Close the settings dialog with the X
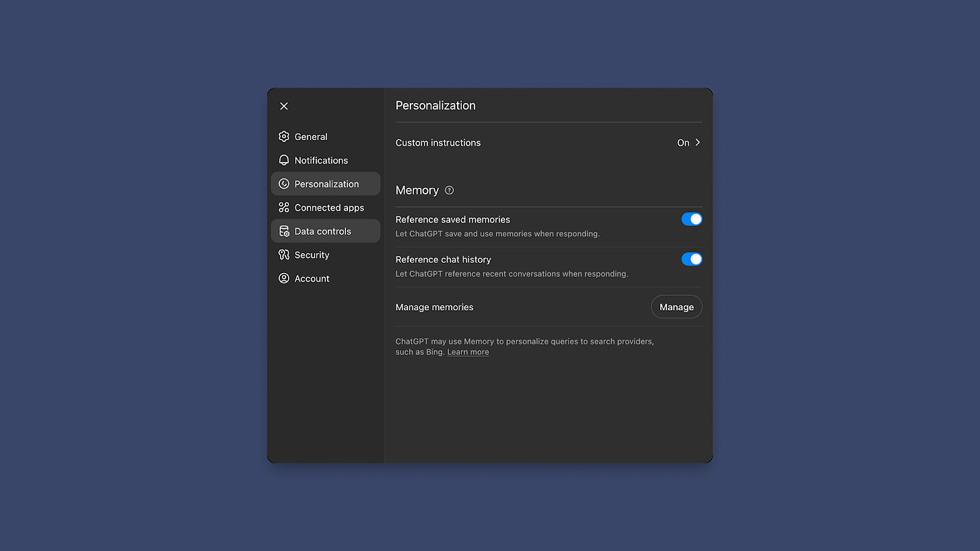 pos(283,106)
